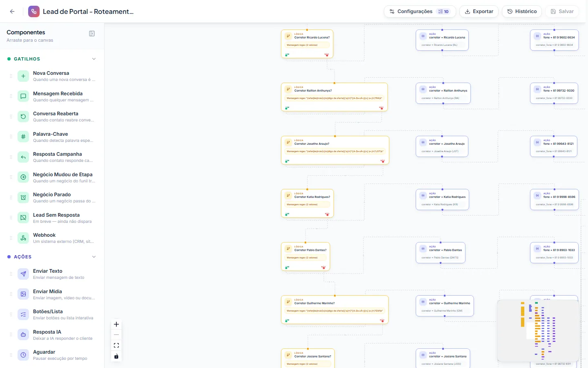Click the Lead de Portal flow title

click(x=88, y=11)
